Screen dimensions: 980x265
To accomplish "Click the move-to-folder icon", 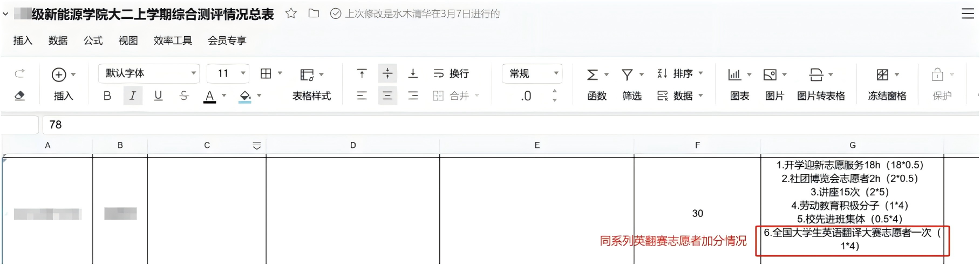I will [x=314, y=13].
